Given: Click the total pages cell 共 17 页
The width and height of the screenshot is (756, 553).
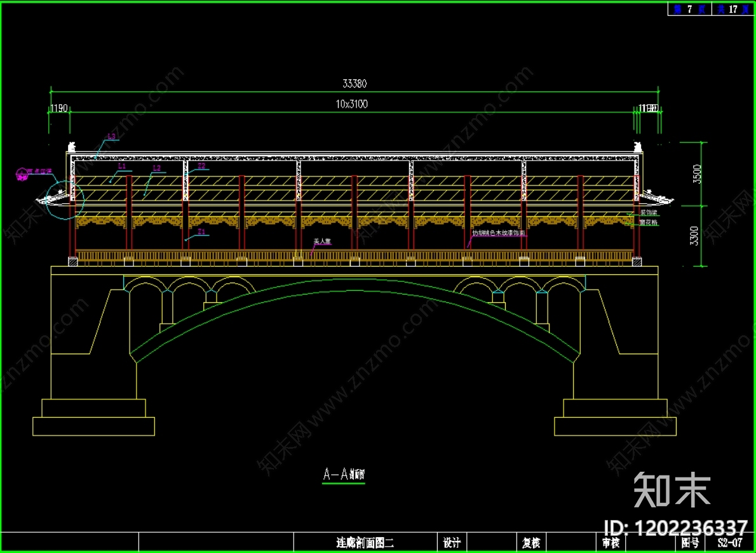Looking at the screenshot, I should point(733,10).
